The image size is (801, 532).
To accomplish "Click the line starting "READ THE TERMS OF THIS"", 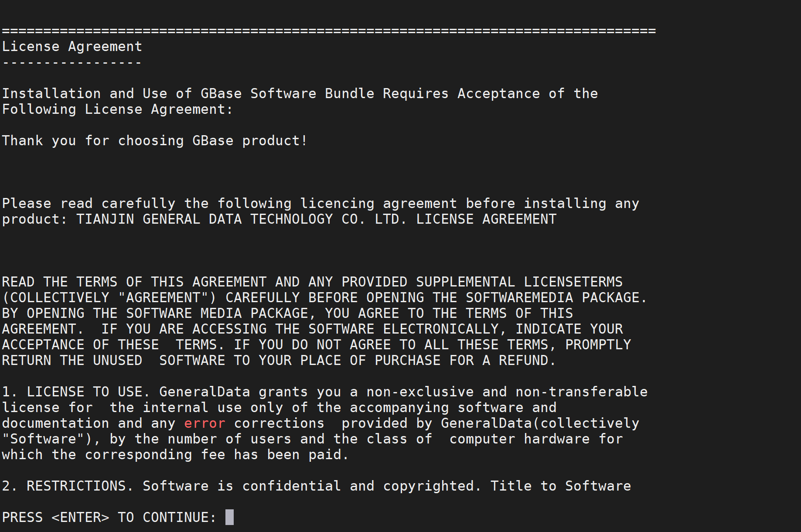I will (312, 282).
